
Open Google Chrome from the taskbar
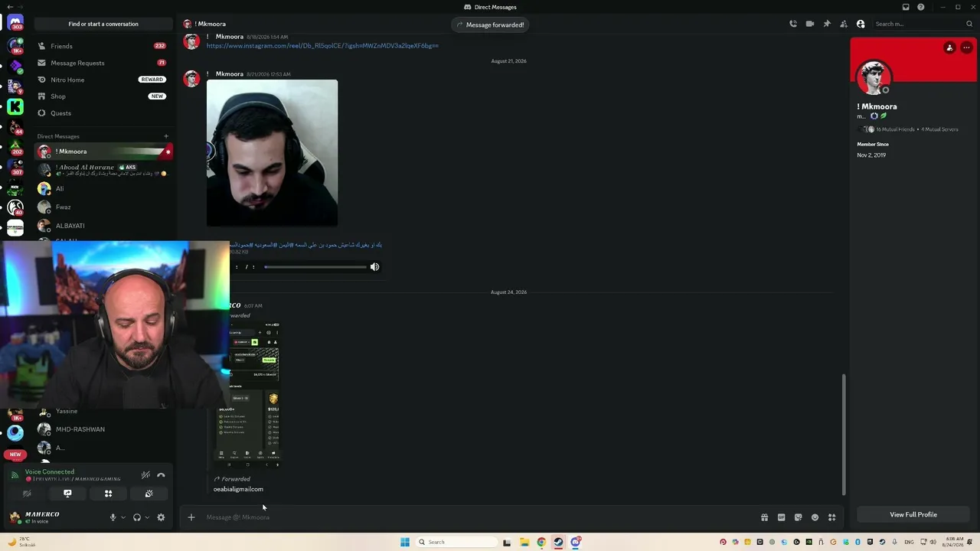[541, 542]
